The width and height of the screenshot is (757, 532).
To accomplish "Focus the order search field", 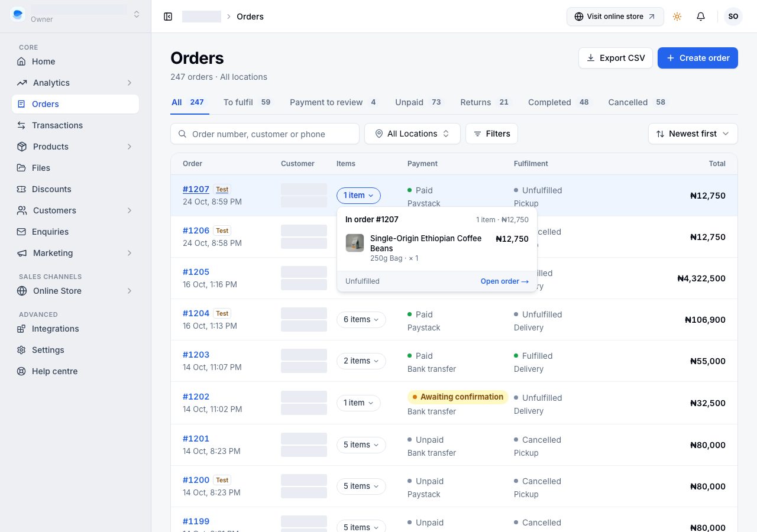I will coord(265,134).
